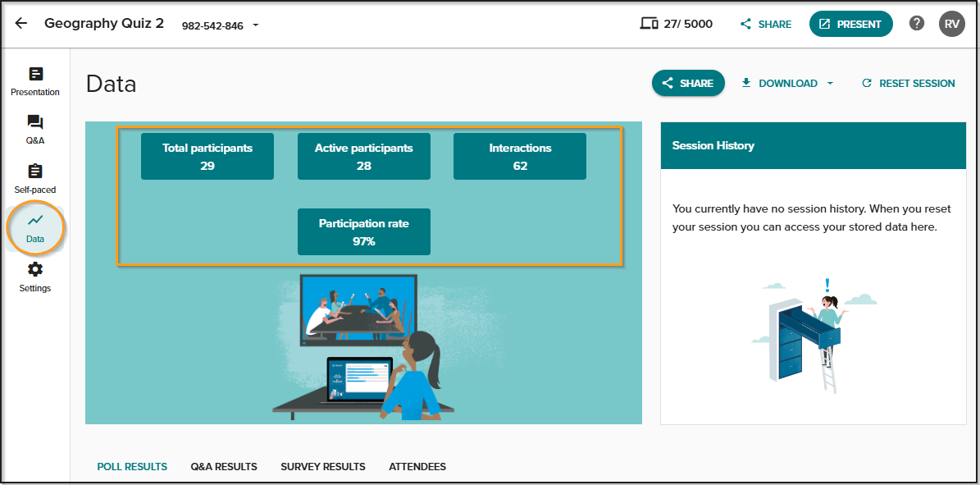Screen dimensions: 980x485
Task: Switch to the Q&A Results tab
Action: [224, 467]
